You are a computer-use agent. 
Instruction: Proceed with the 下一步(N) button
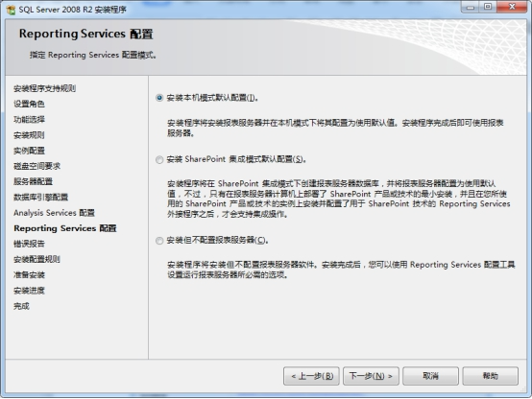371,376
